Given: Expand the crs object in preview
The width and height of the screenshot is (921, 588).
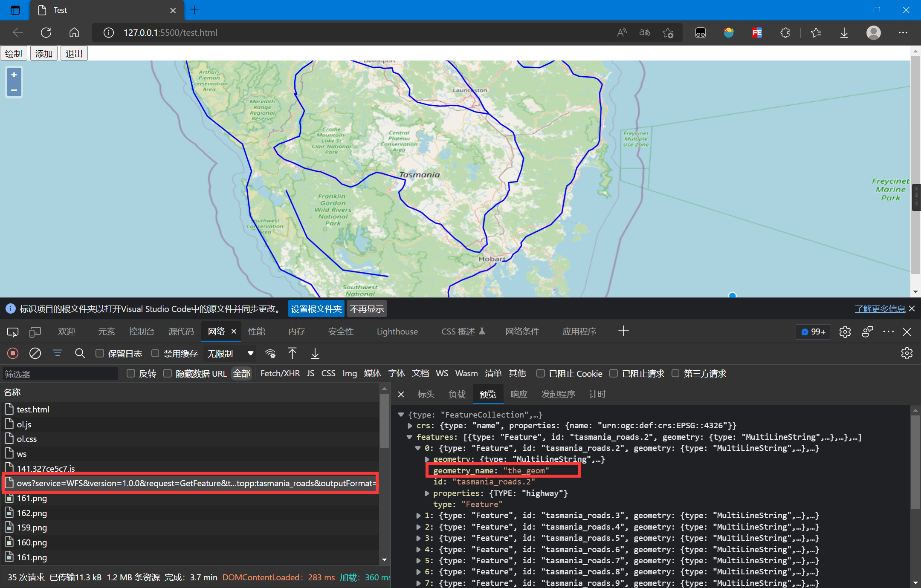Looking at the screenshot, I should pyautogui.click(x=410, y=426).
